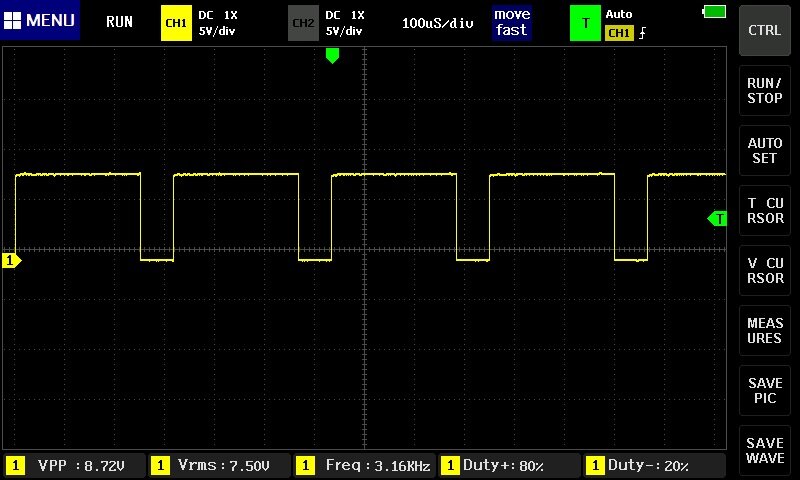The width and height of the screenshot is (800, 480).
Task: Click the green T trigger icon
Action: [x=585, y=23]
